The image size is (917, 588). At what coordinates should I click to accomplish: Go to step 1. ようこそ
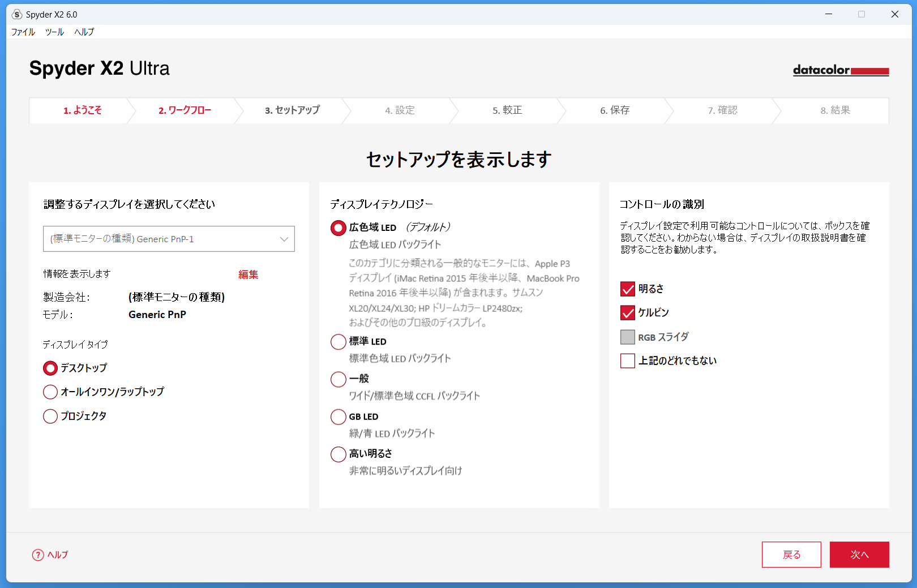(83, 110)
